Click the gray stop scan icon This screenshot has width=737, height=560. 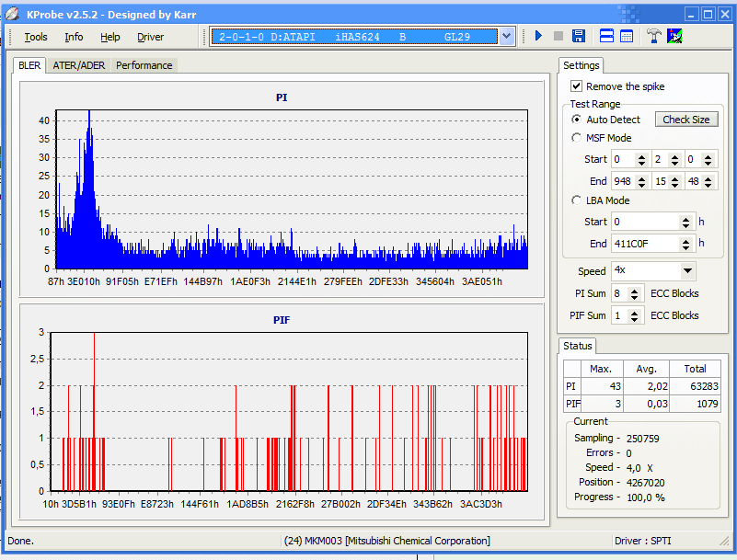(x=559, y=36)
